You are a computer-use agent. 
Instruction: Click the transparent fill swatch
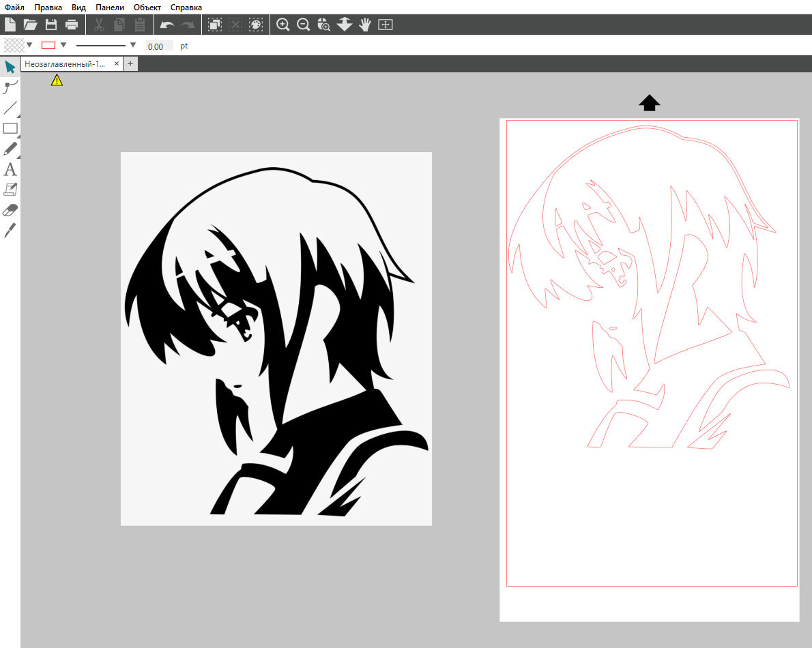click(14, 46)
